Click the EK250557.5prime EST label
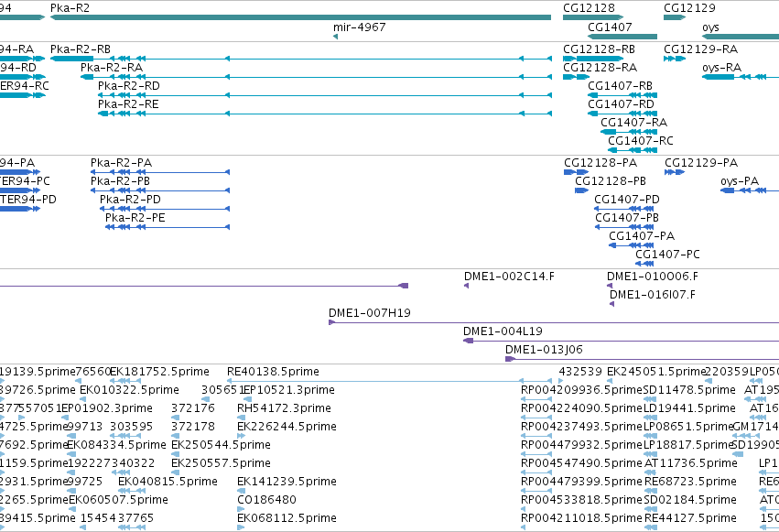This screenshot has width=779, height=532. [221, 464]
